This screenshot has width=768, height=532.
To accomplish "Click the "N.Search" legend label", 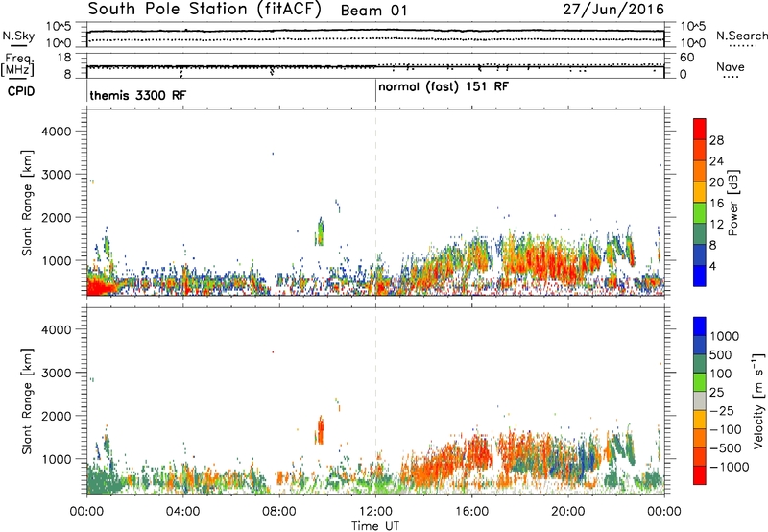I will point(741,36).
